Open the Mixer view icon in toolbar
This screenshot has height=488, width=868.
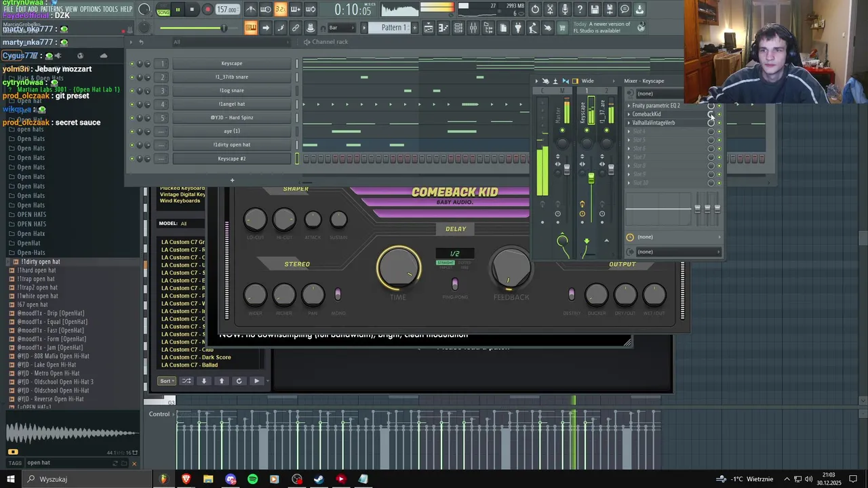tap(473, 28)
